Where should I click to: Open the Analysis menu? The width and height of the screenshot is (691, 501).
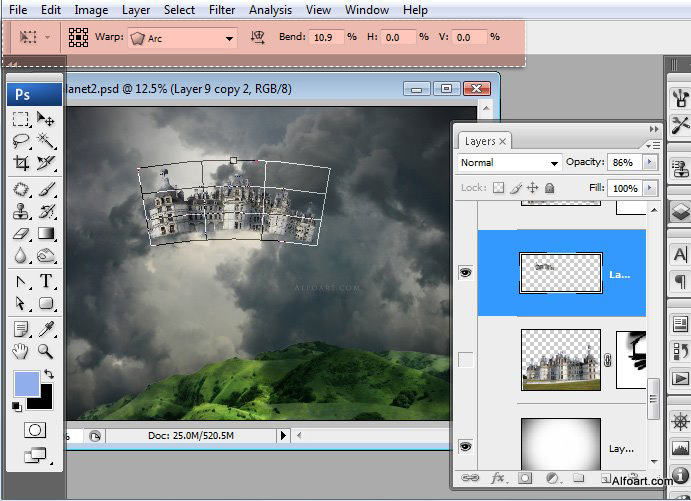point(270,10)
